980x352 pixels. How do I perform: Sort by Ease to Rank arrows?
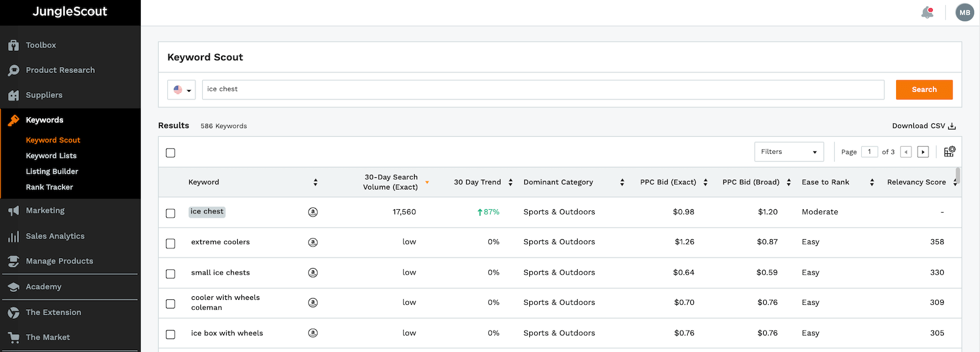872,182
